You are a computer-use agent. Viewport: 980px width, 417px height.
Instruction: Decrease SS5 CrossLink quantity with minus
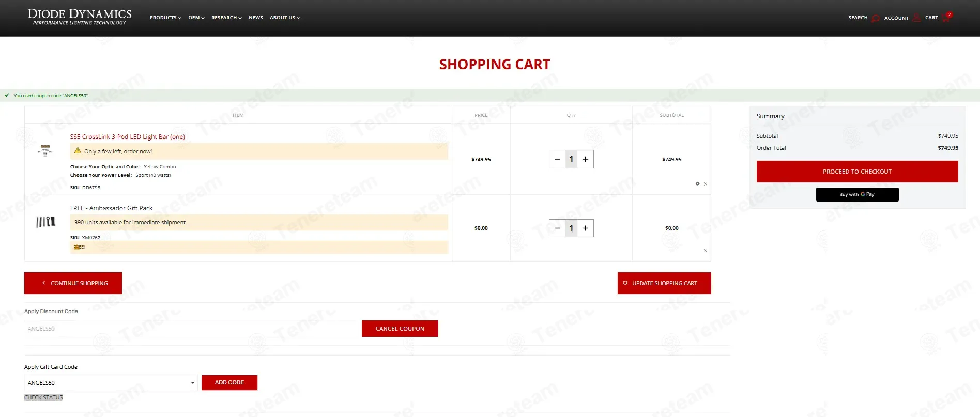pos(557,159)
